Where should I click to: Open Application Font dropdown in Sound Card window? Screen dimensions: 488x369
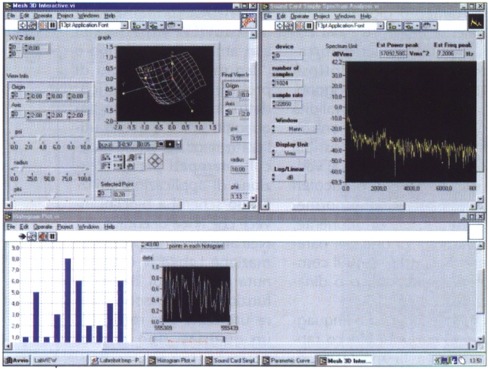point(350,26)
